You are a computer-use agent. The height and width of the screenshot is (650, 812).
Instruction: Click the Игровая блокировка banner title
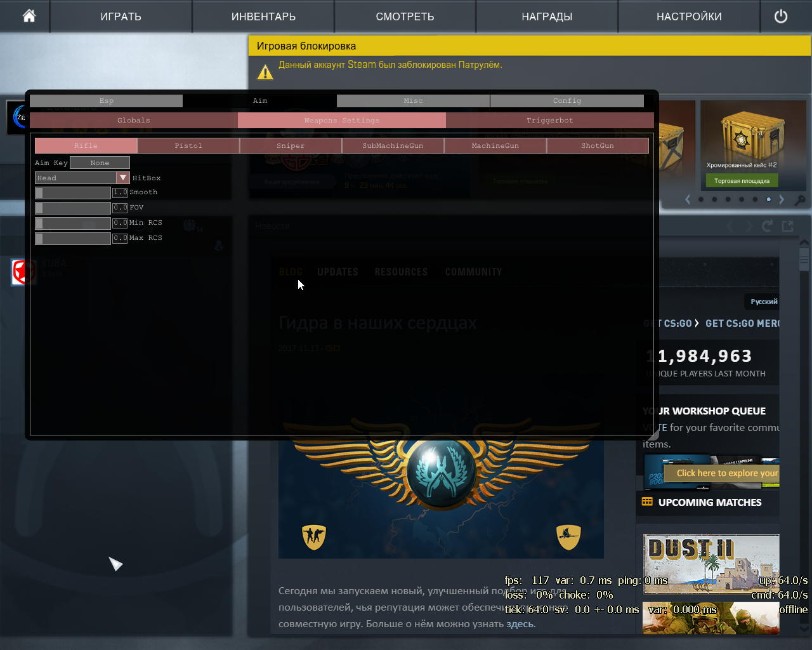[x=306, y=46]
